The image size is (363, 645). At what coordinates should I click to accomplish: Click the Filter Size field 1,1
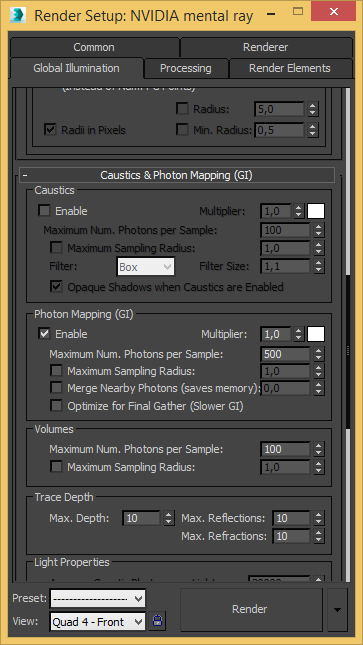(285, 267)
